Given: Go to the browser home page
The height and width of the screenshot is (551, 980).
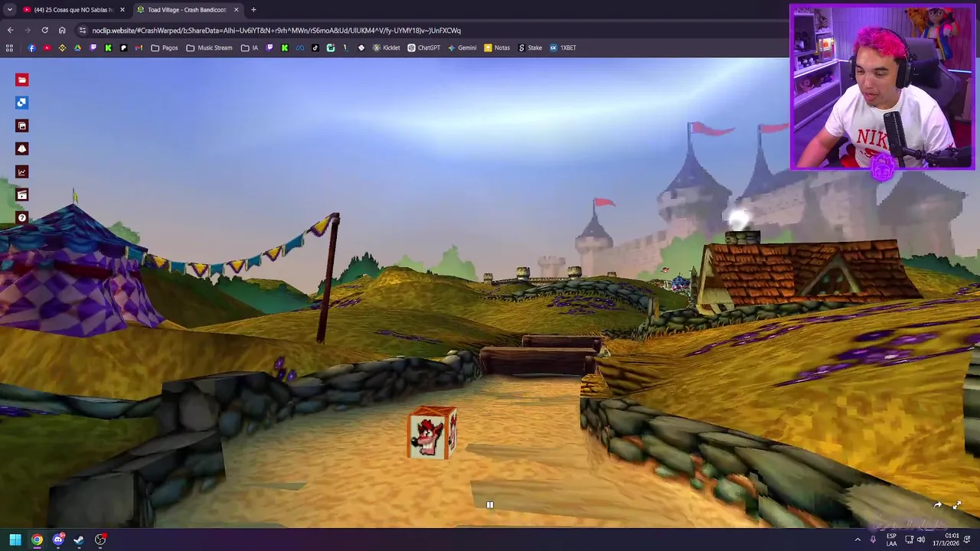Looking at the screenshot, I should 62,31.
